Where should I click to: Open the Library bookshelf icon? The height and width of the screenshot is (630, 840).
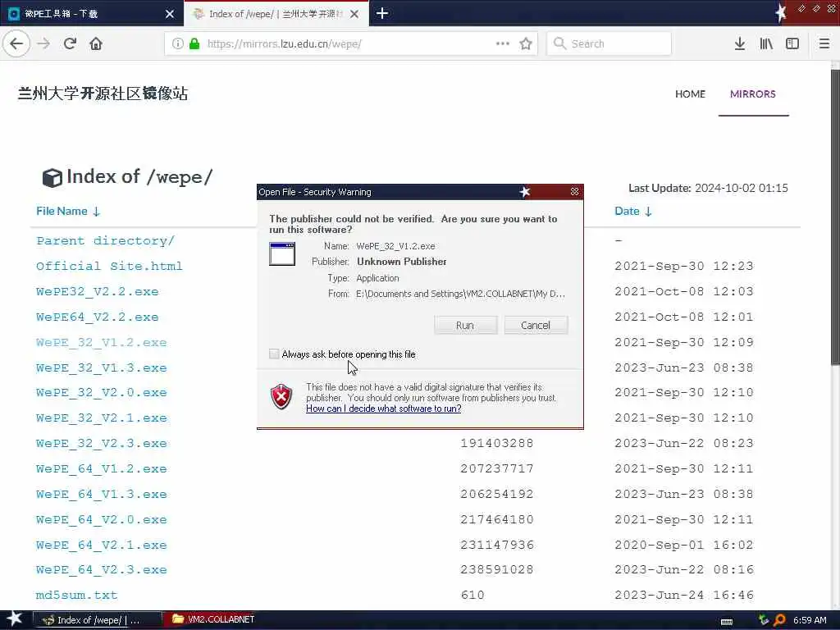coord(766,43)
